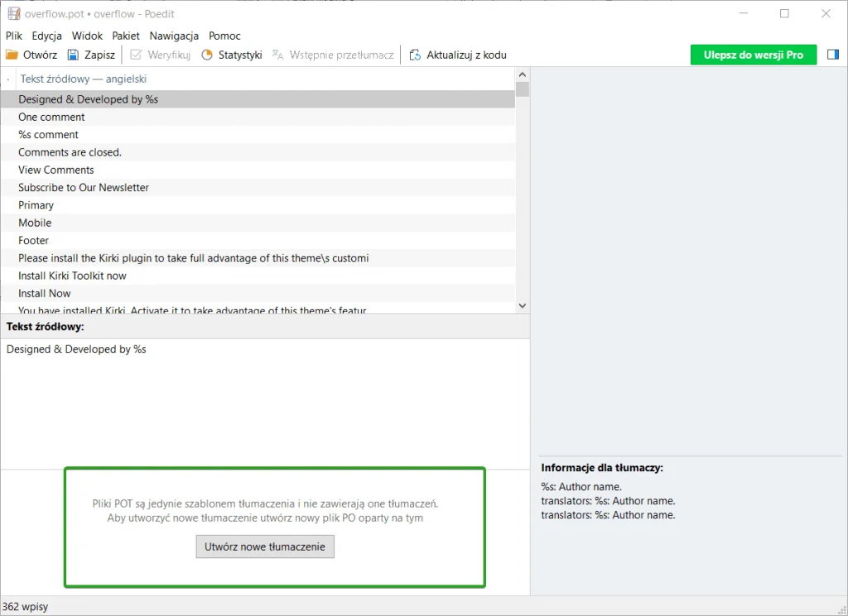Open Statystyki pie chart icon
The height and width of the screenshot is (616, 848).
207,55
